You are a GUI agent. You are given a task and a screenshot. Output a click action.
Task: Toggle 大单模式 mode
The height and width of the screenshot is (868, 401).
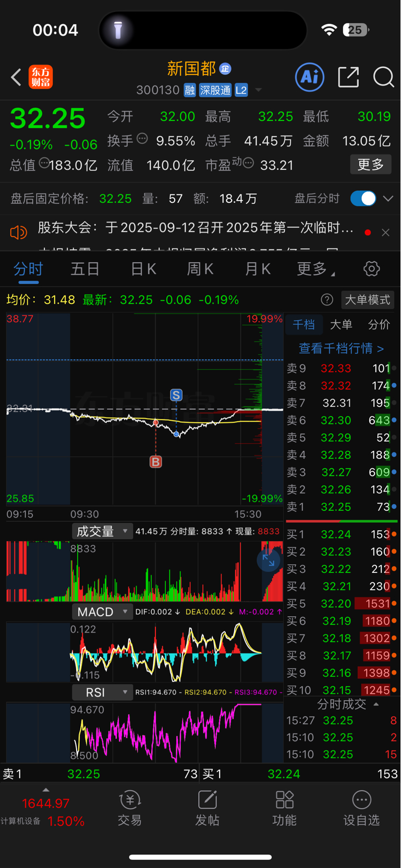368,300
